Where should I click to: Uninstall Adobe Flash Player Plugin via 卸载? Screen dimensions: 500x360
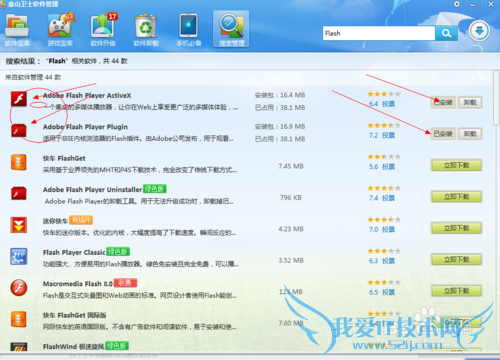470,134
